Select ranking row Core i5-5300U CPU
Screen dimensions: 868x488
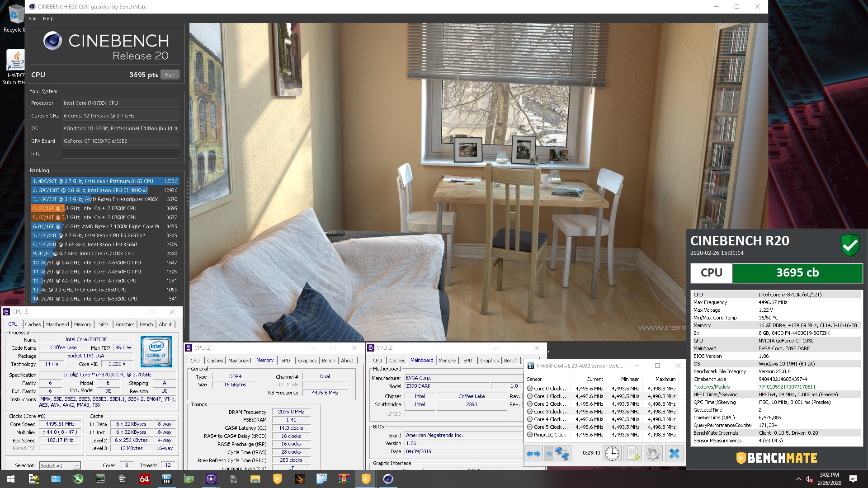click(x=105, y=299)
